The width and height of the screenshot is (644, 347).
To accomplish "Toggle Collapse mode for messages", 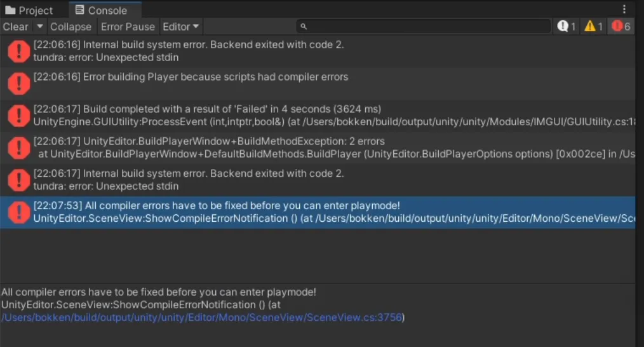I will [x=70, y=27].
